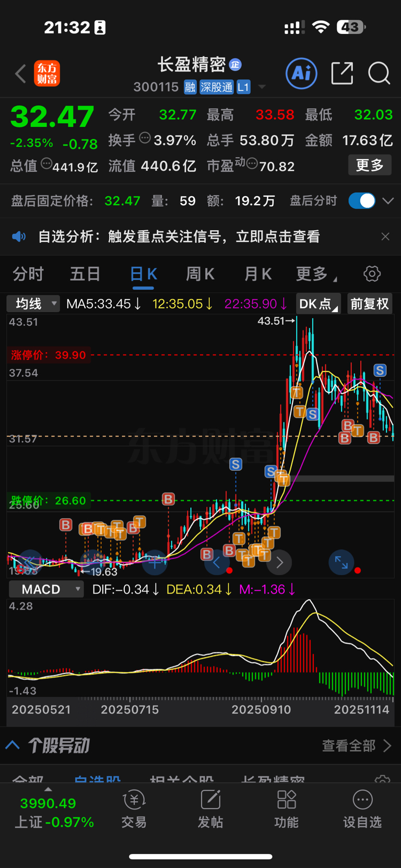Open the 更多 period tab dropdown
The width and height of the screenshot is (401, 868).
point(316,274)
